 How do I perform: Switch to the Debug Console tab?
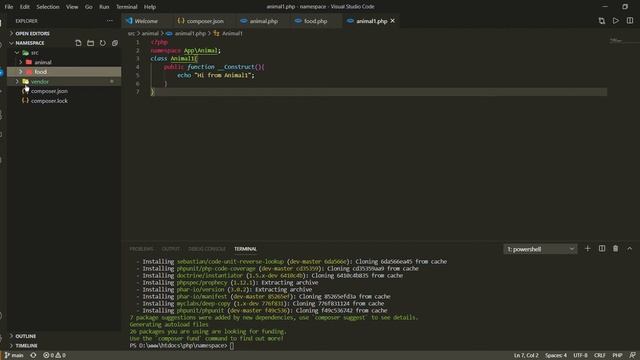207,249
